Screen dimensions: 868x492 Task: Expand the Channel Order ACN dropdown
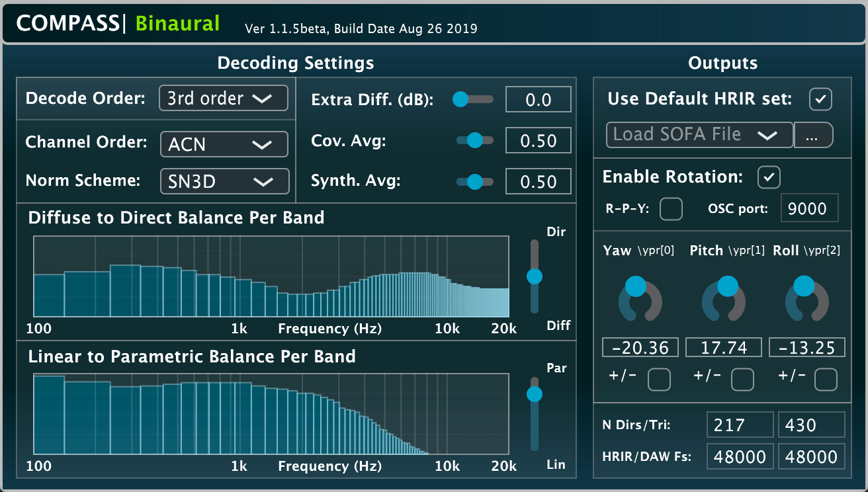[x=224, y=144]
